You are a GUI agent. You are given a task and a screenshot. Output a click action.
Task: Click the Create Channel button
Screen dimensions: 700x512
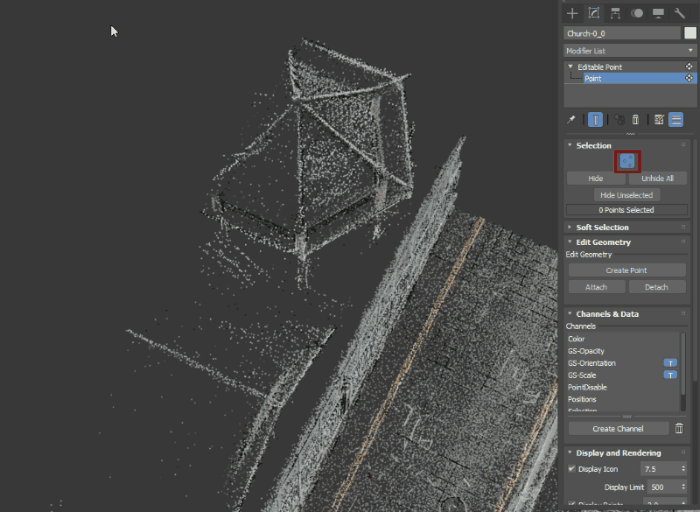[x=618, y=429]
